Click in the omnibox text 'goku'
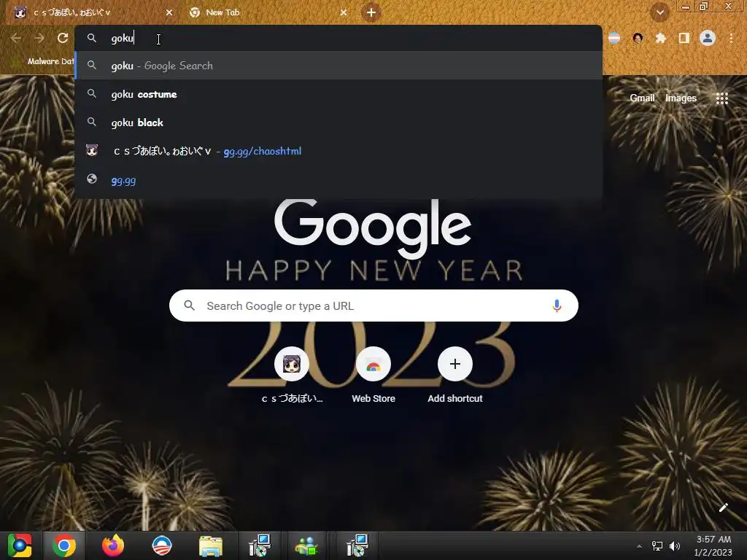 tap(123, 38)
